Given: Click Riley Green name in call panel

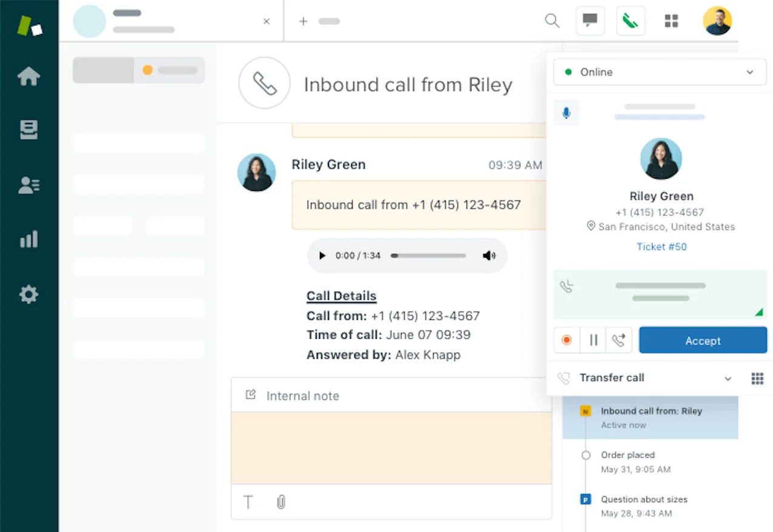Looking at the screenshot, I should click(x=661, y=196).
